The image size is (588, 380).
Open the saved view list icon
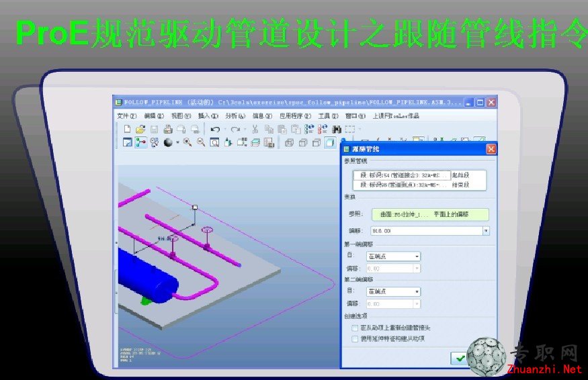point(242,142)
